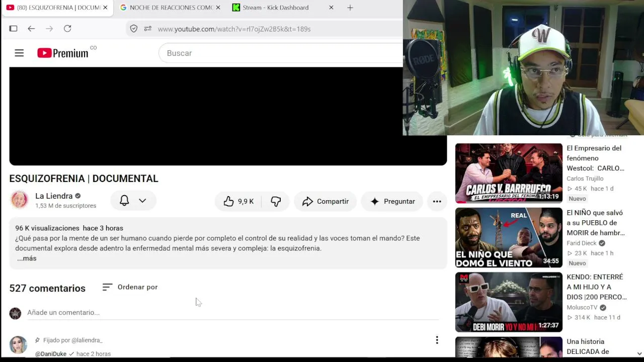Open the Carlos V. Barrufco video thumbnail
The width and height of the screenshot is (644, 362).
(x=509, y=173)
